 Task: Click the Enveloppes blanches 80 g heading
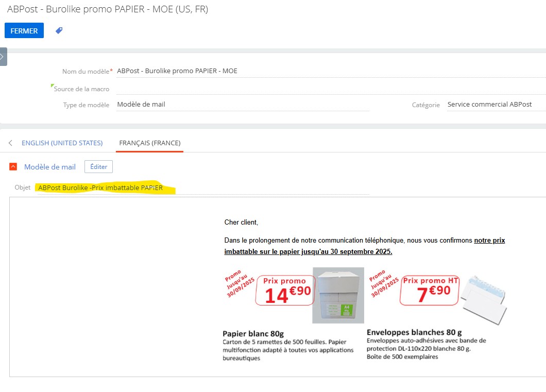click(414, 332)
